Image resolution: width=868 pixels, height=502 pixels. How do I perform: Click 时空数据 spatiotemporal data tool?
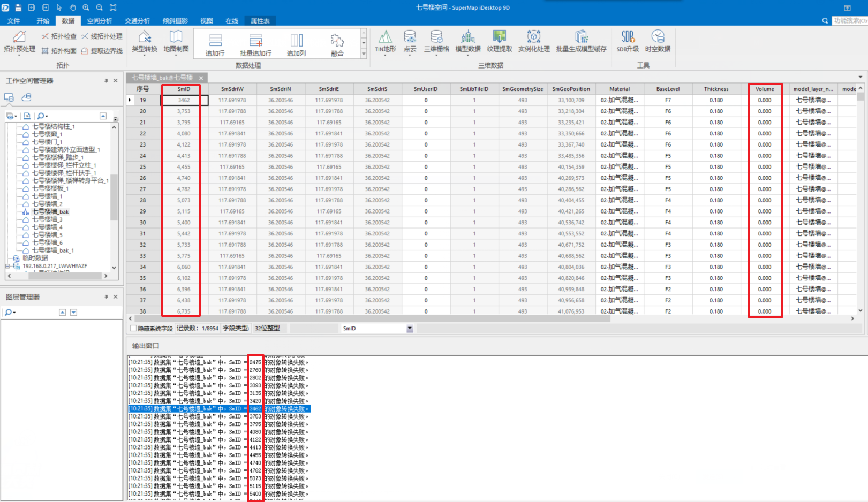point(658,42)
